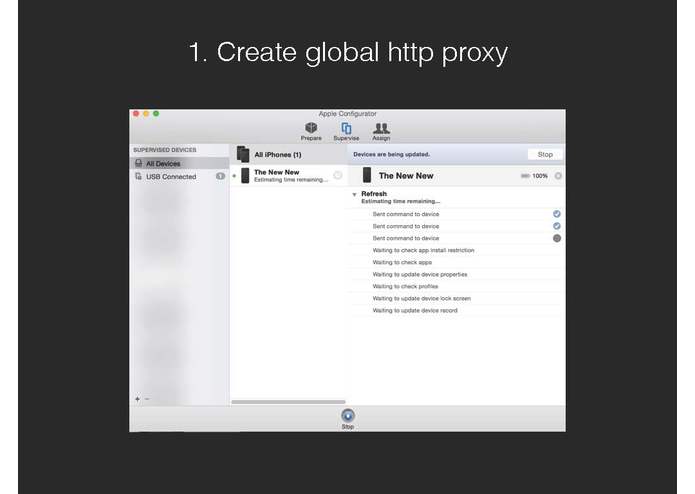Screen dimensions: 695x494
Task: Switch to the Supervise section
Action: point(346,132)
